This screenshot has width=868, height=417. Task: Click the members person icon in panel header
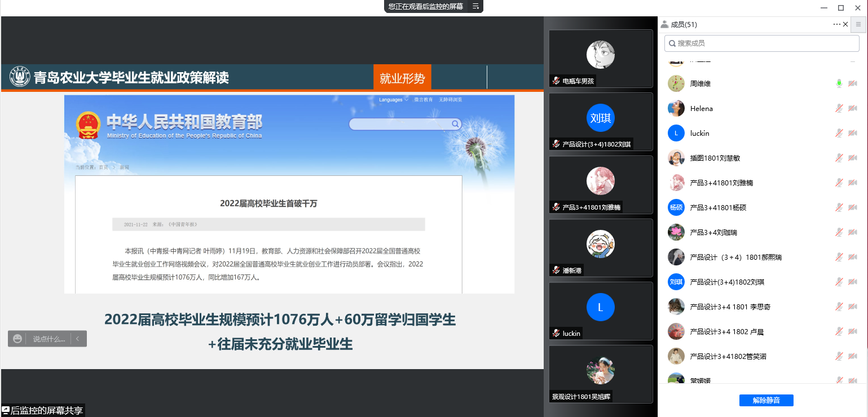(x=664, y=24)
